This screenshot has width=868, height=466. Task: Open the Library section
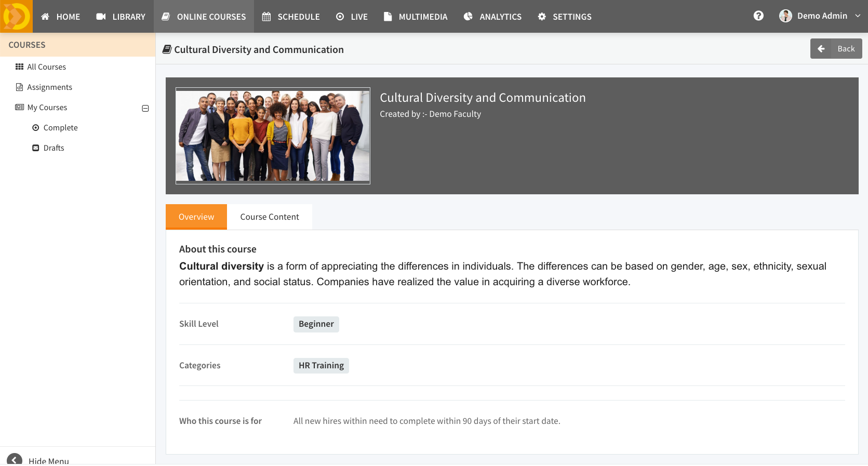pyautogui.click(x=121, y=17)
